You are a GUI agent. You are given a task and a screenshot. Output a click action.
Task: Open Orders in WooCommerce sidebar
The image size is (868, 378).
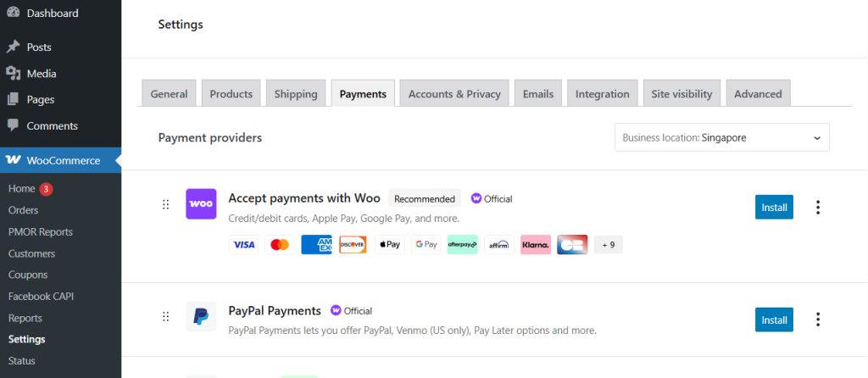coord(23,210)
